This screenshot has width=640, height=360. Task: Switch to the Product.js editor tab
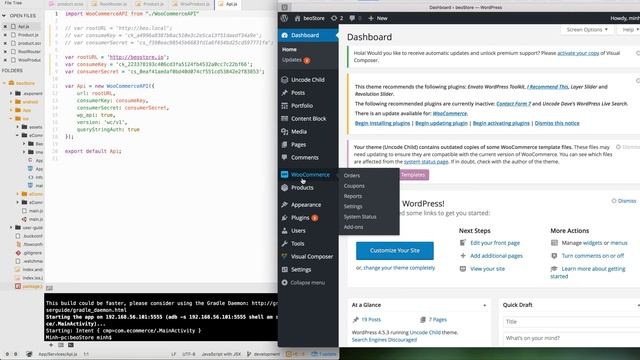151,4
